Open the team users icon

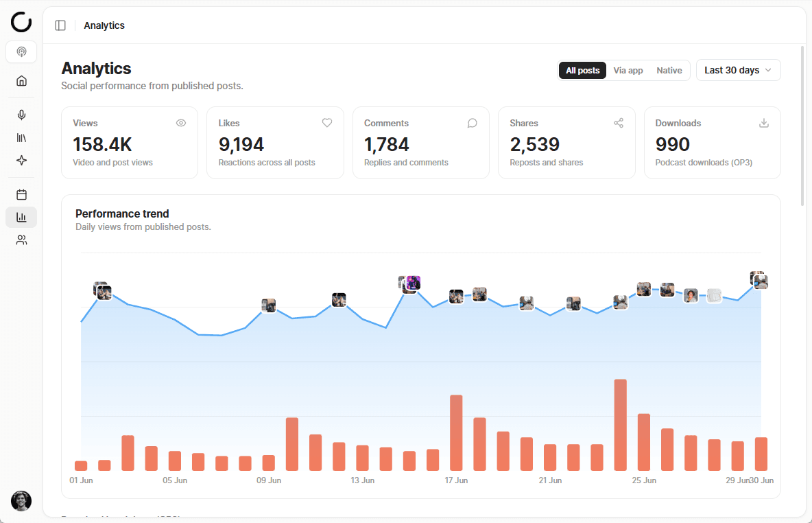tap(21, 240)
